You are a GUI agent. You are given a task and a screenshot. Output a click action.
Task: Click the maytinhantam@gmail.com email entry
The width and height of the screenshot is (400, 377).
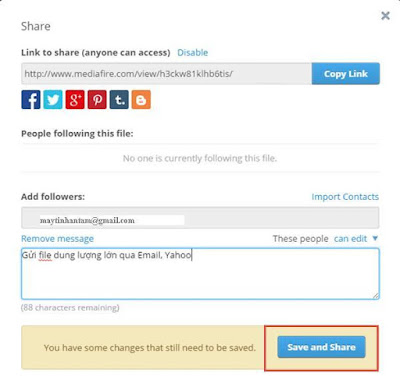tap(87, 220)
